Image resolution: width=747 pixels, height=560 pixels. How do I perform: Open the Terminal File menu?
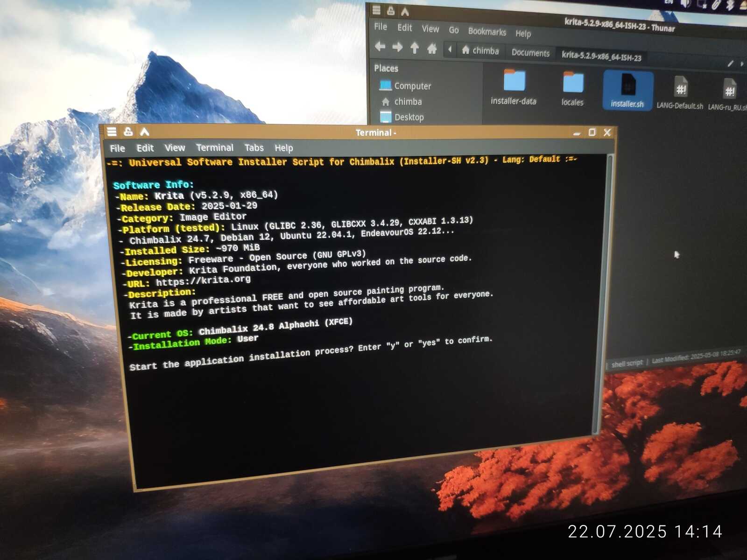tap(117, 148)
